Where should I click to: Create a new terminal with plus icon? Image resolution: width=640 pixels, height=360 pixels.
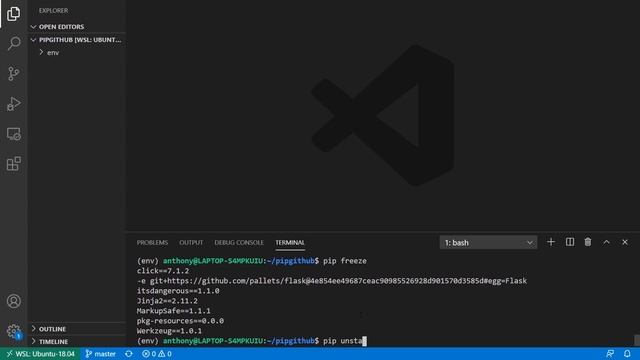(x=551, y=242)
